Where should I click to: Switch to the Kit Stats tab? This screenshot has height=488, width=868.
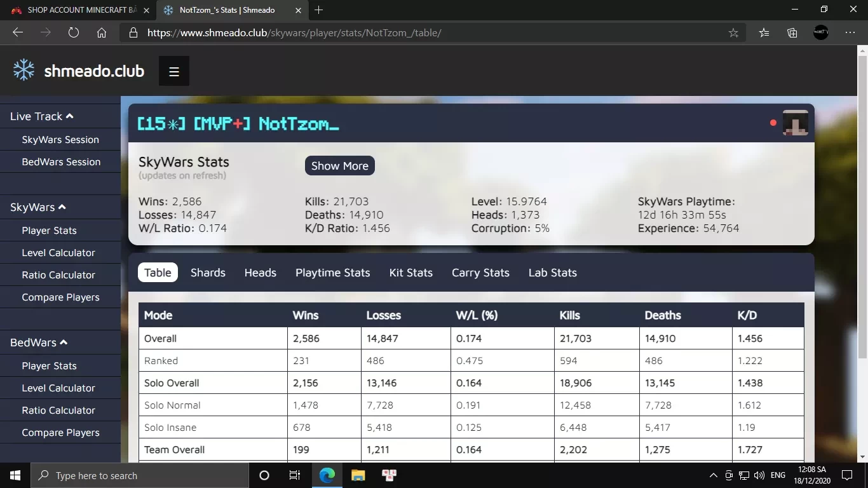click(410, 273)
